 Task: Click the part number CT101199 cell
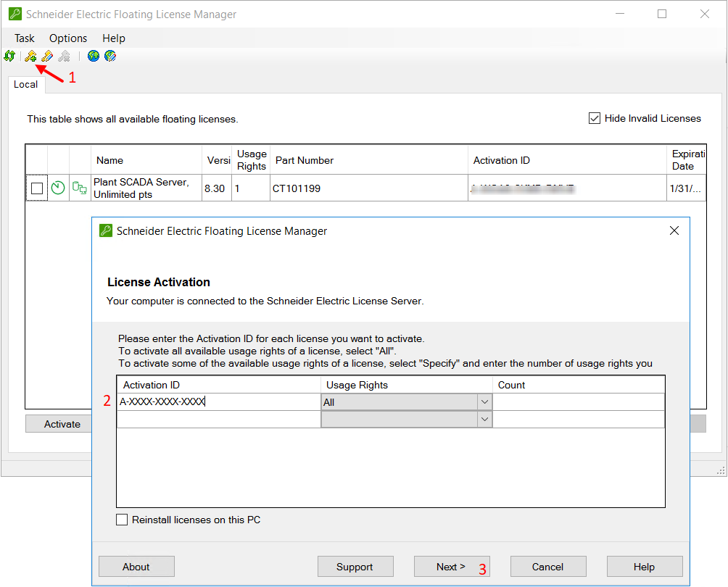(369, 188)
